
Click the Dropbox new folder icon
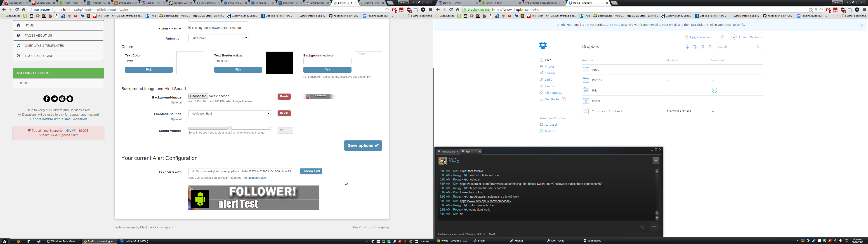[x=694, y=47]
